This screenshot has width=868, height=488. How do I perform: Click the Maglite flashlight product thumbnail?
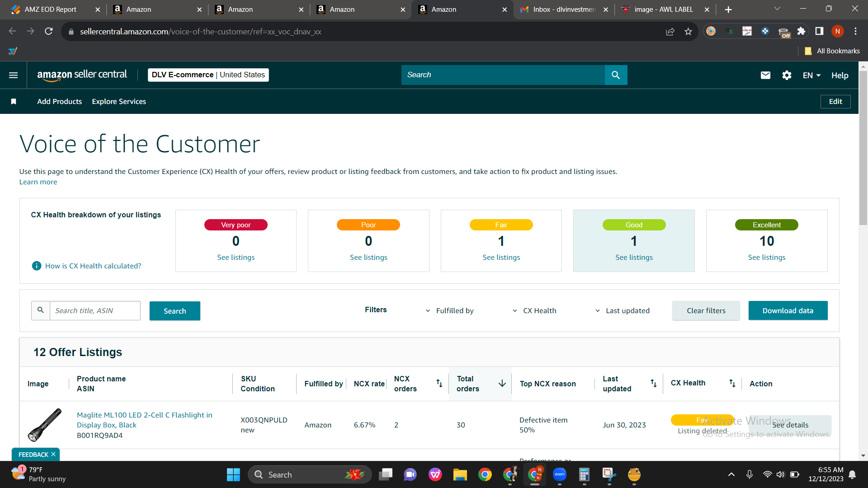[44, 425]
